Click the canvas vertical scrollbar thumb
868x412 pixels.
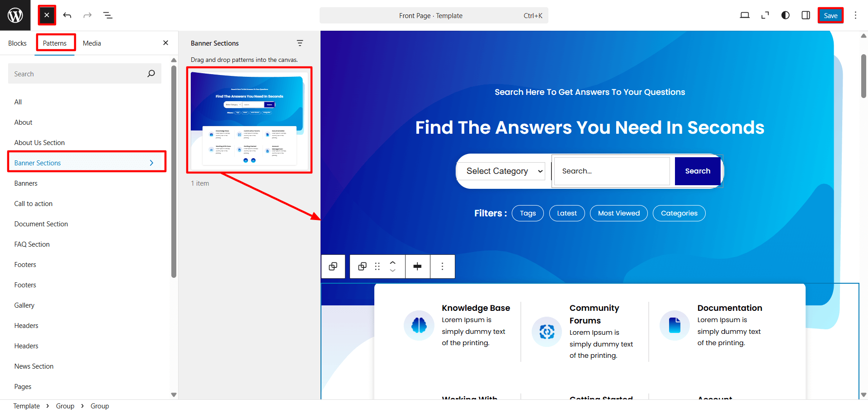click(x=863, y=76)
